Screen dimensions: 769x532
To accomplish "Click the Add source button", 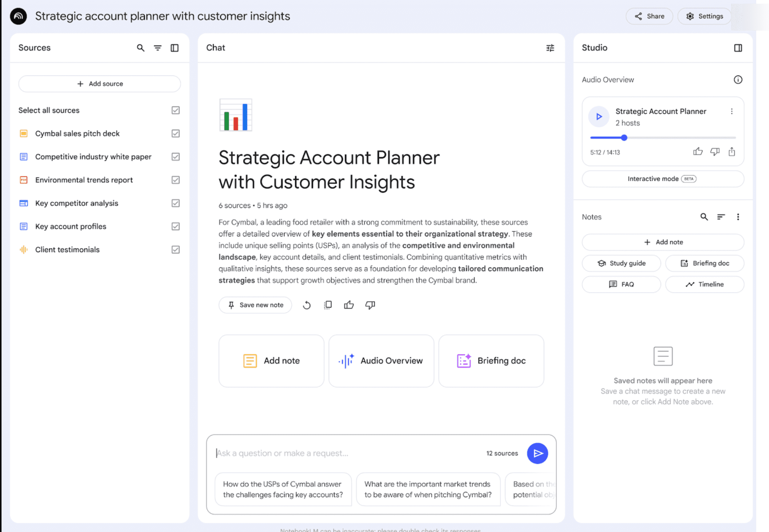I will (100, 84).
